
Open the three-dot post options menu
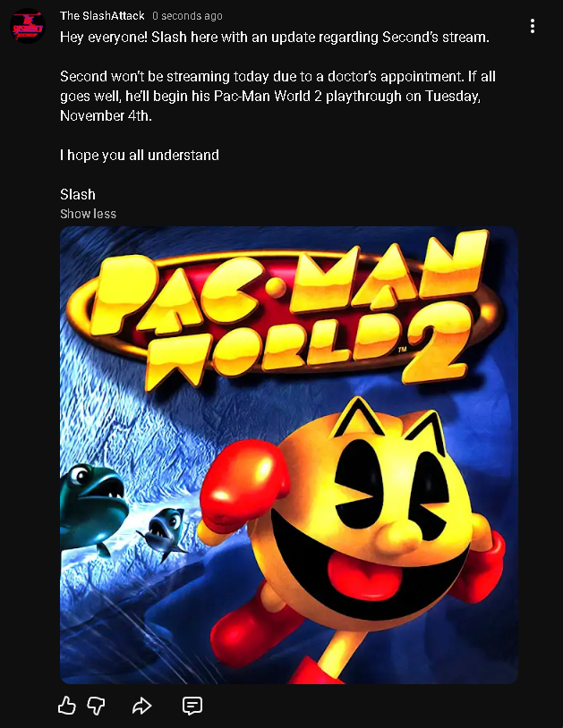click(533, 26)
